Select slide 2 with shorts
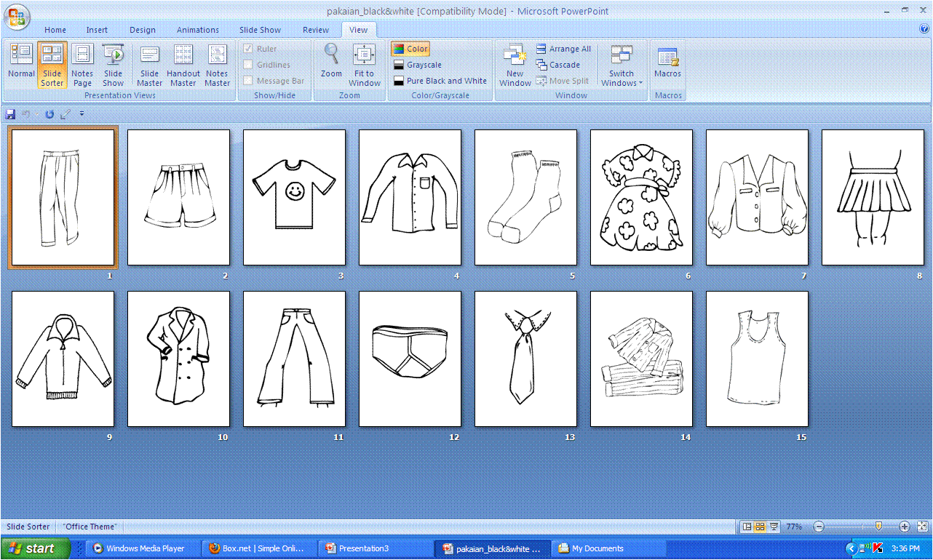This screenshot has height=560, width=933. click(178, 197)
